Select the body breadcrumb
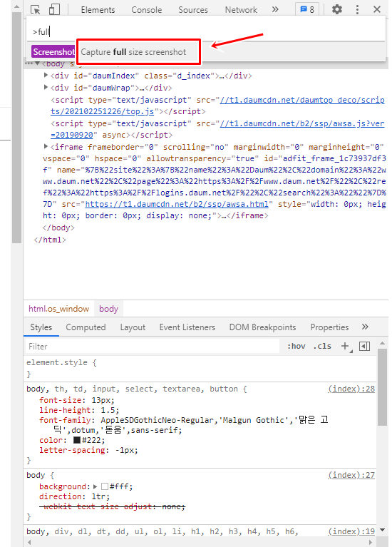This screenshot has height=547, width=392. 108,309
